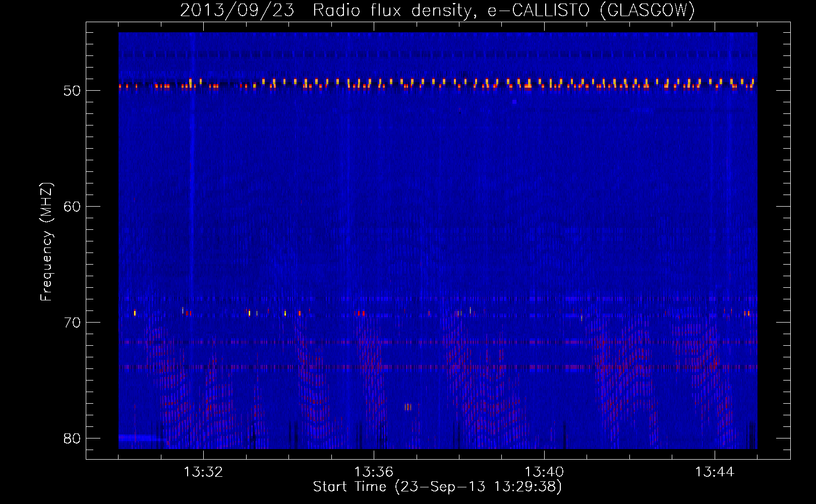Click the 13:44 time tick label
The width and height of the screenshot is (816, 504).
tap(715, 472)
